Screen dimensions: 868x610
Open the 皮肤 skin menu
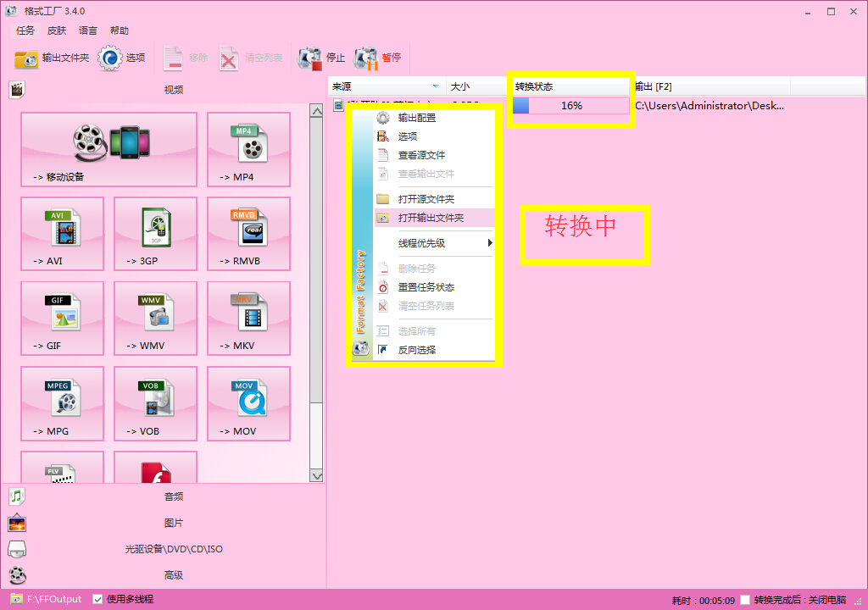(x=57, y=30)
